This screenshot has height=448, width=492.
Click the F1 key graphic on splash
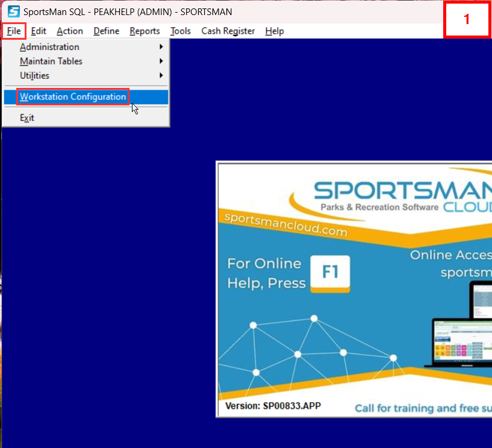click(x=330, y=273)
